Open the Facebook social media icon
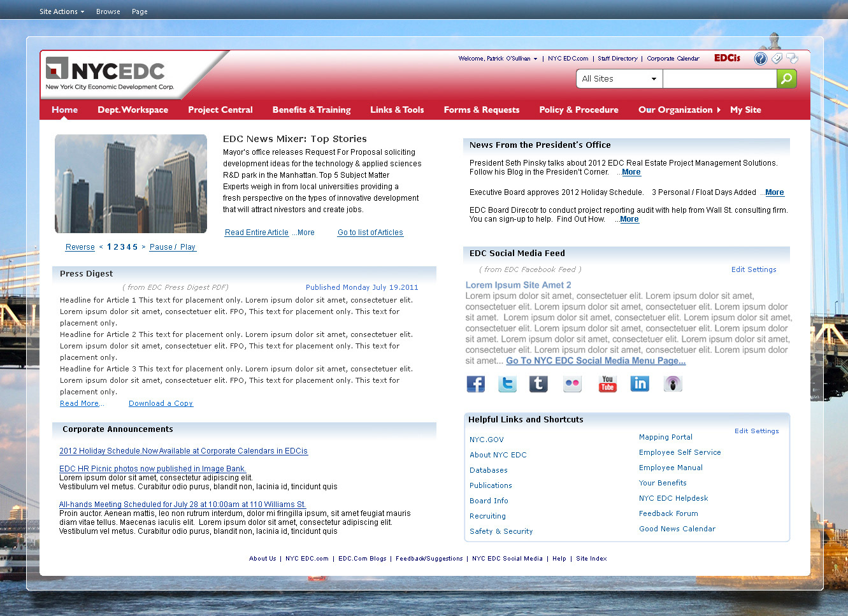This screenshot has width=848, height=616. (476, 383)
